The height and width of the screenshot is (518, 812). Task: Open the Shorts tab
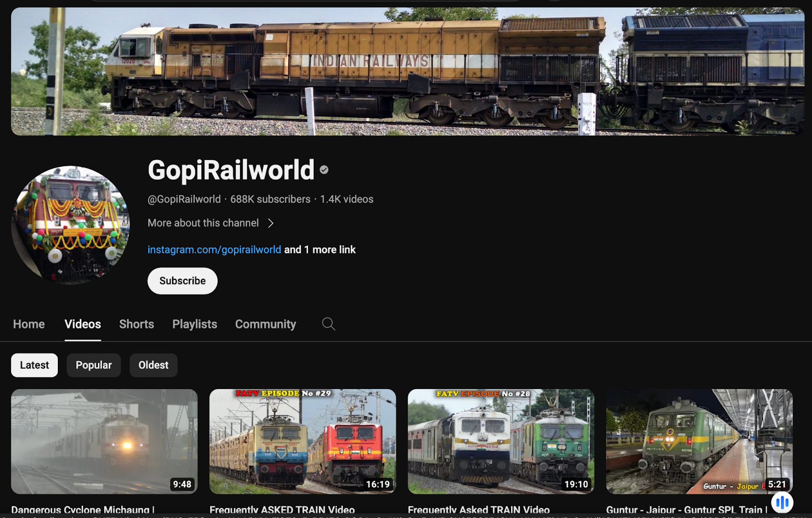click(x=137, y=324)
